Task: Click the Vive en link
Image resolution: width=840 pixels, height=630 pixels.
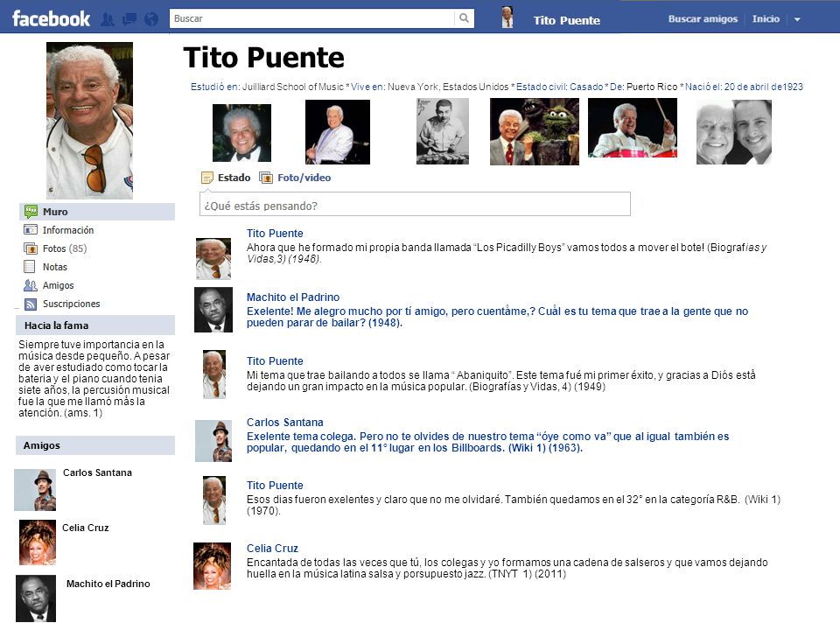Action: point(368,87)
